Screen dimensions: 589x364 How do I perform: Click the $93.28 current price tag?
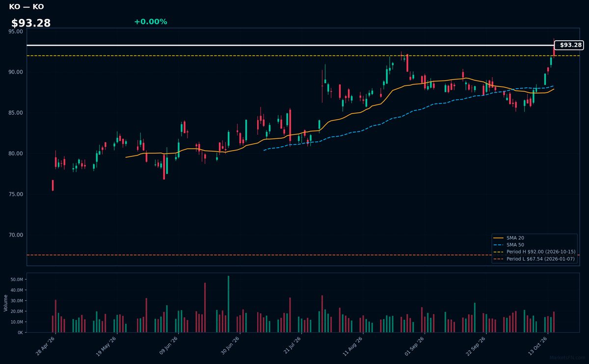569,45
